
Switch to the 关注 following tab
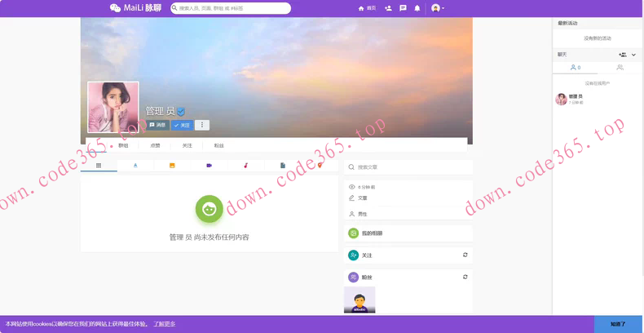(x=187, y=145)
